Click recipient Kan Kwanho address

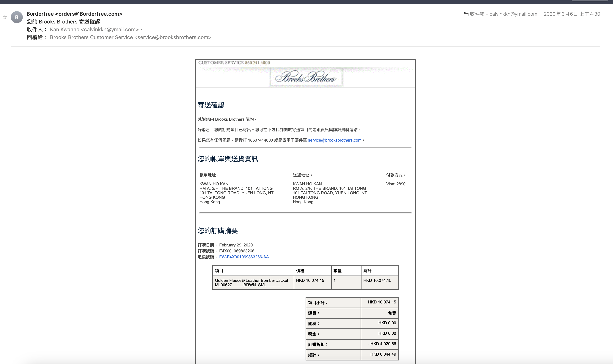(x=94, y=29)
